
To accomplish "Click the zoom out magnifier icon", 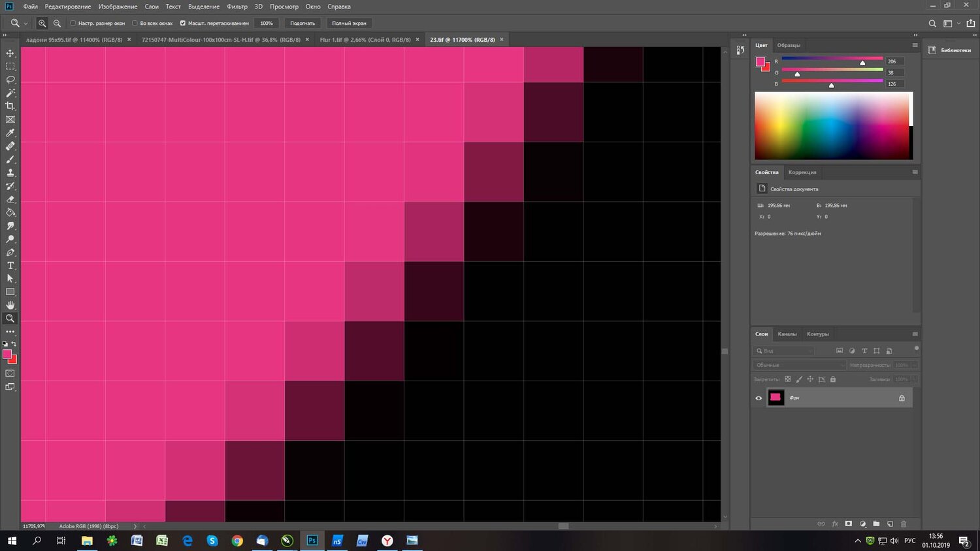I will click(57, 24).
